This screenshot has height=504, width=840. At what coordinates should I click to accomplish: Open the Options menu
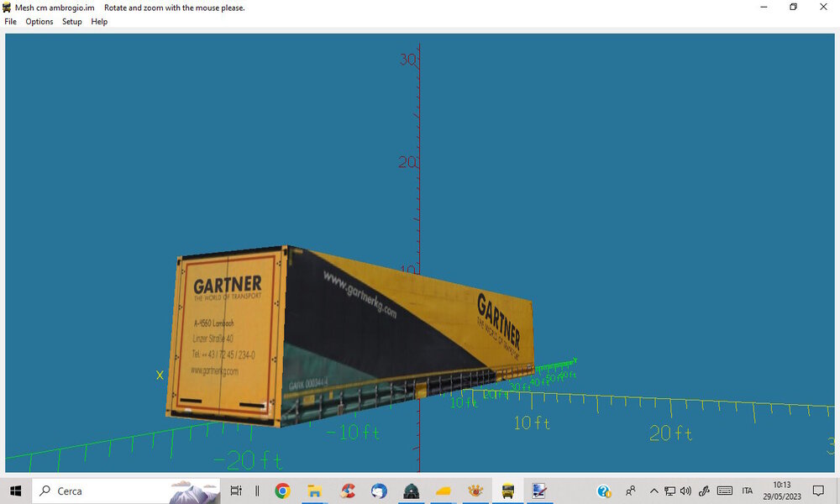[x=39, y=22]
